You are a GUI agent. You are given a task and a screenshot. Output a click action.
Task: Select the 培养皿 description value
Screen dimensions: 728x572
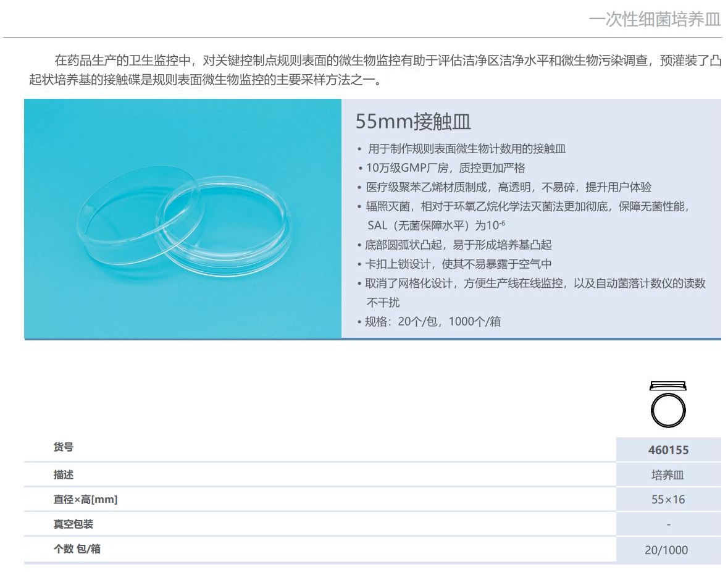(667, 475)
